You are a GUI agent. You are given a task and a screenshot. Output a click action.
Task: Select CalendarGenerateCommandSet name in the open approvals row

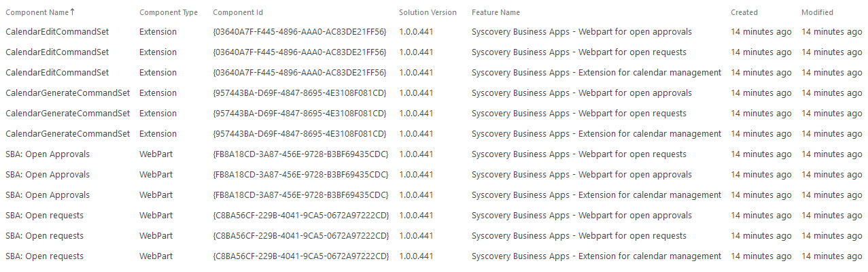(x=68, y=93)
